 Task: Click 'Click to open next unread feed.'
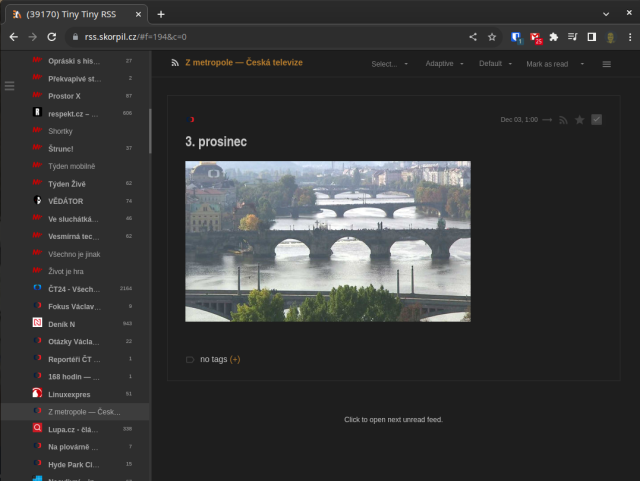tap(393, 420)
